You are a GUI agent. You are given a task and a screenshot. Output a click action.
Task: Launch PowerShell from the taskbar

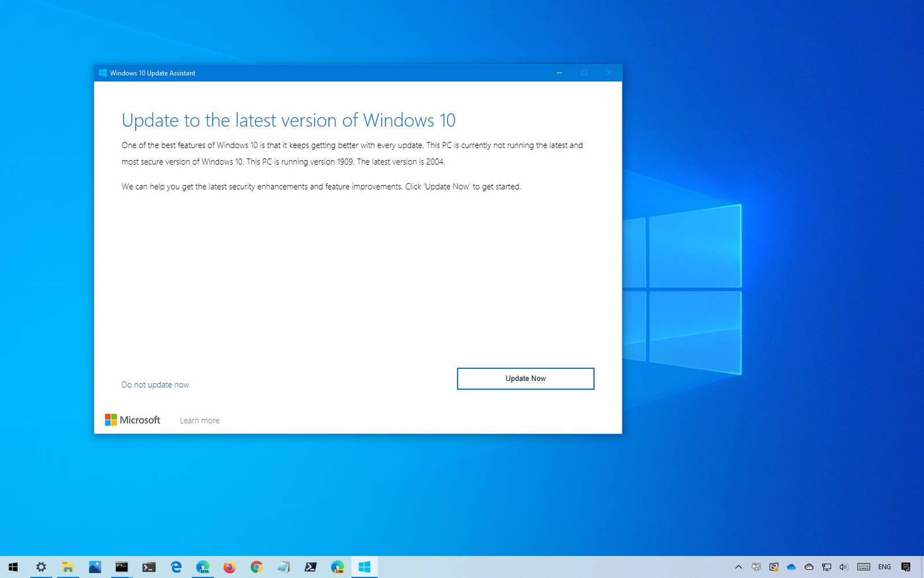tap(311, 567)
